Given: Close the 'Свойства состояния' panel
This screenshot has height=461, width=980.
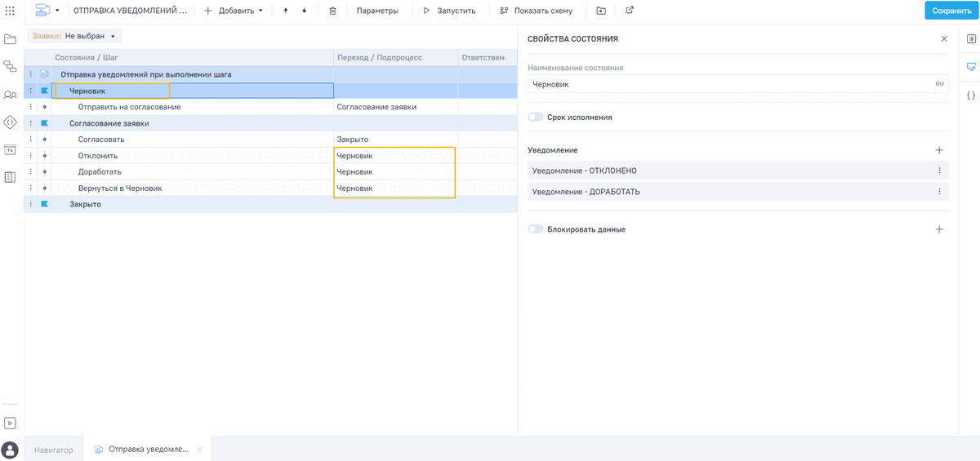Looking at the screenshot, I should pos(944,38).
